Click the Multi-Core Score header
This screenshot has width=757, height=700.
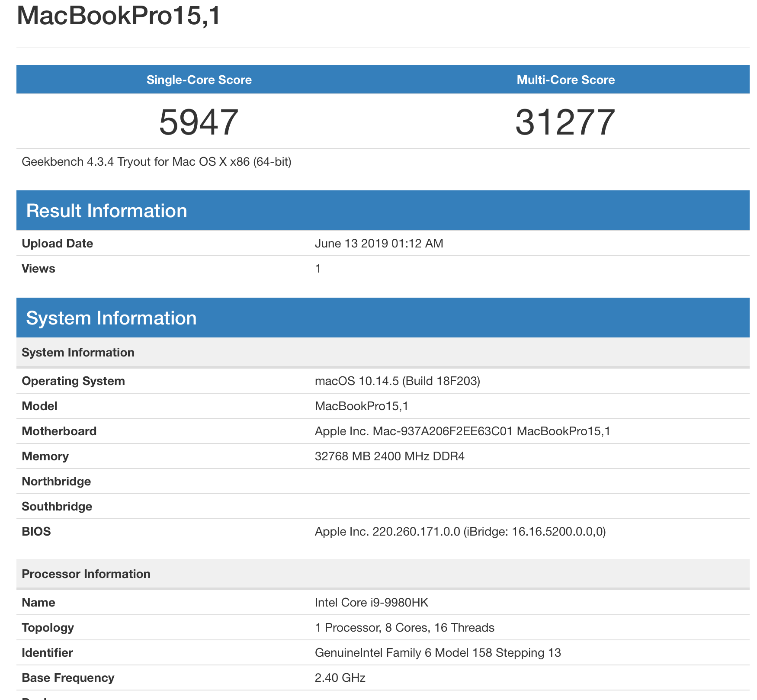pos(565,80)
